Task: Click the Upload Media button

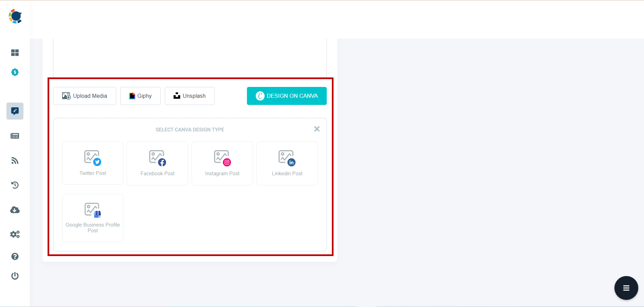Action: coord(84,96)
